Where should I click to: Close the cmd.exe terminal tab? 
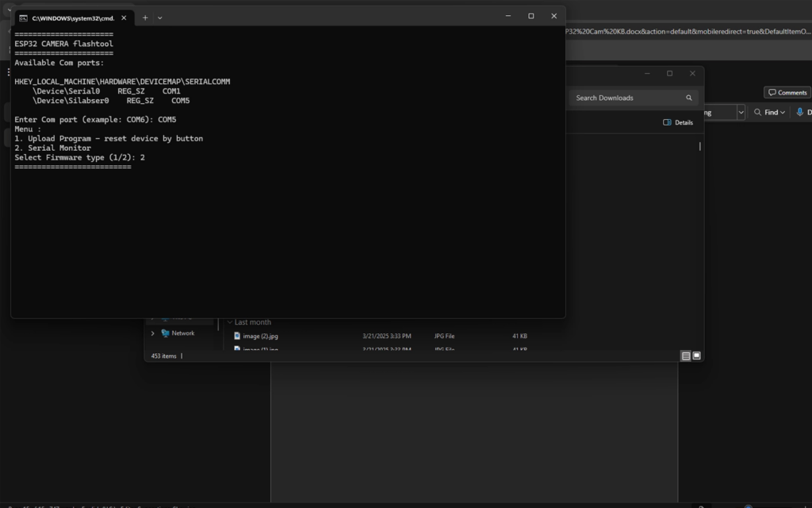pos(124,17)
